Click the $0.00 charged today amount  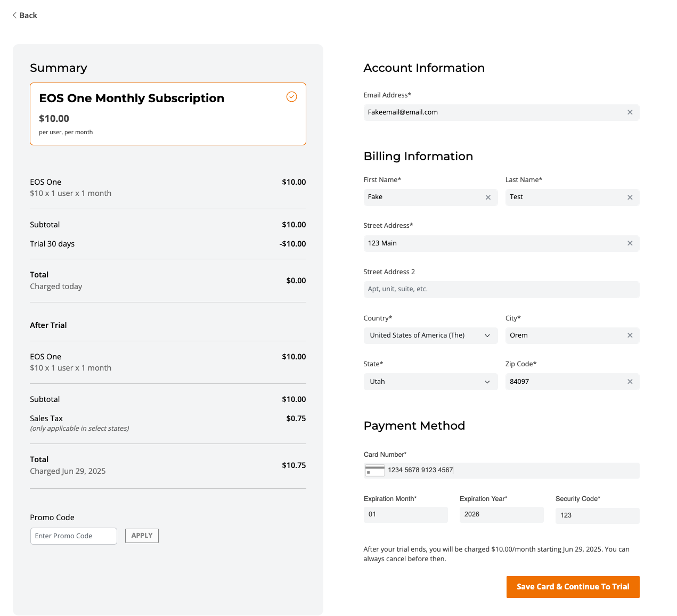[296, 281]
